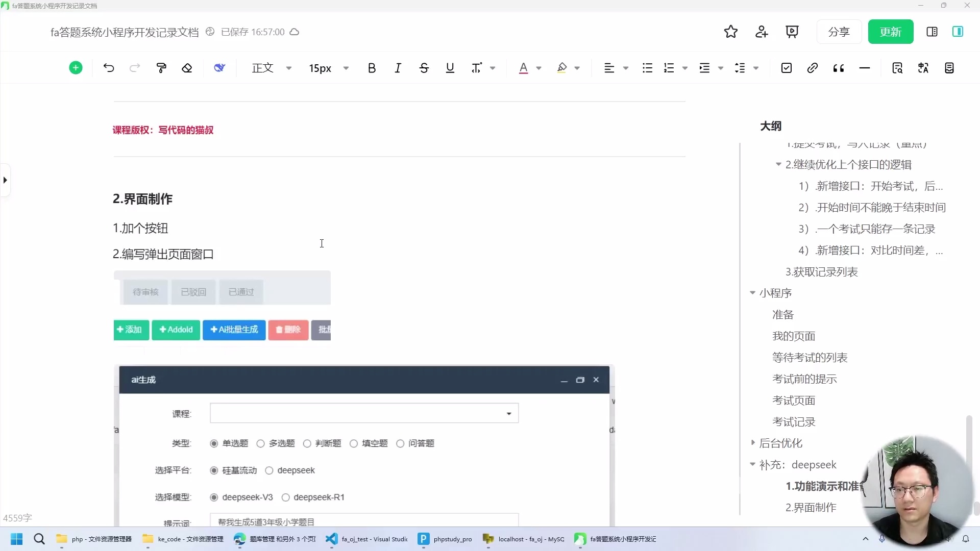Click the Ai批量生成 button
The image size is (980, 551).
pos(234,330)
